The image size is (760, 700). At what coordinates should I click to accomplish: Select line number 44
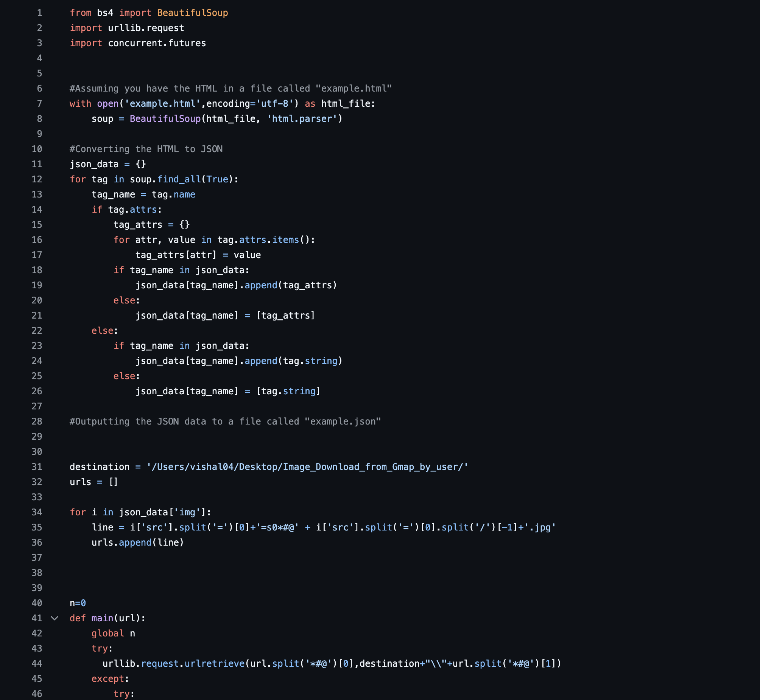tap(37, 664)
